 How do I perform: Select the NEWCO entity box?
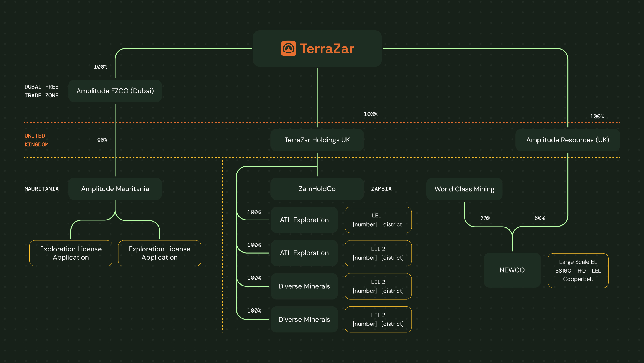click(x=512, y=270)
